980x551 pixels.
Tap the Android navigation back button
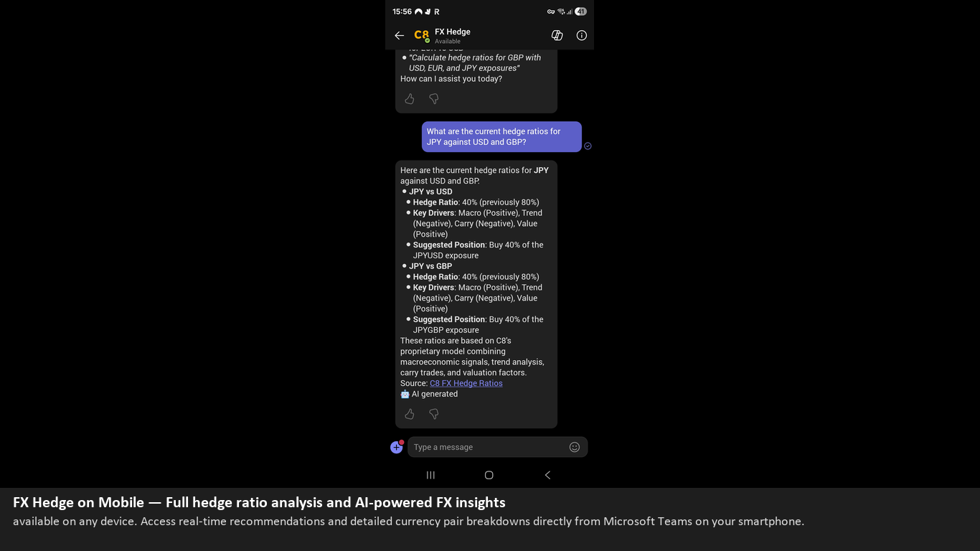pyautogui.click(x=547, y=475)
